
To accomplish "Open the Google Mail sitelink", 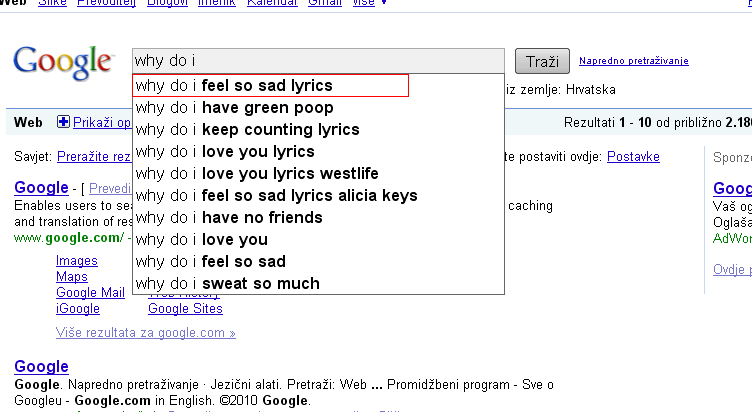I will pyautogui.click(x=90, y=293).
